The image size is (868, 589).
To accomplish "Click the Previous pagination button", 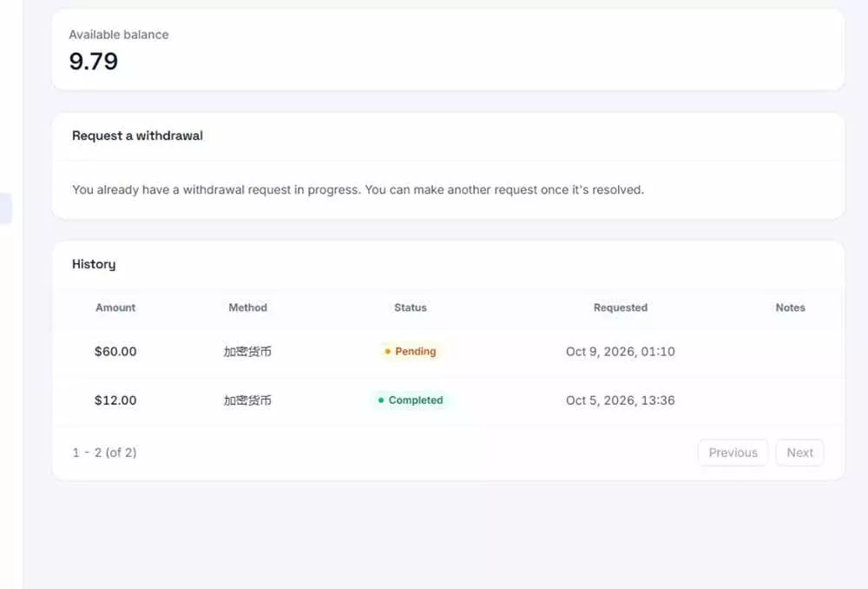I will pyautogui.click(x=733, y=453).
